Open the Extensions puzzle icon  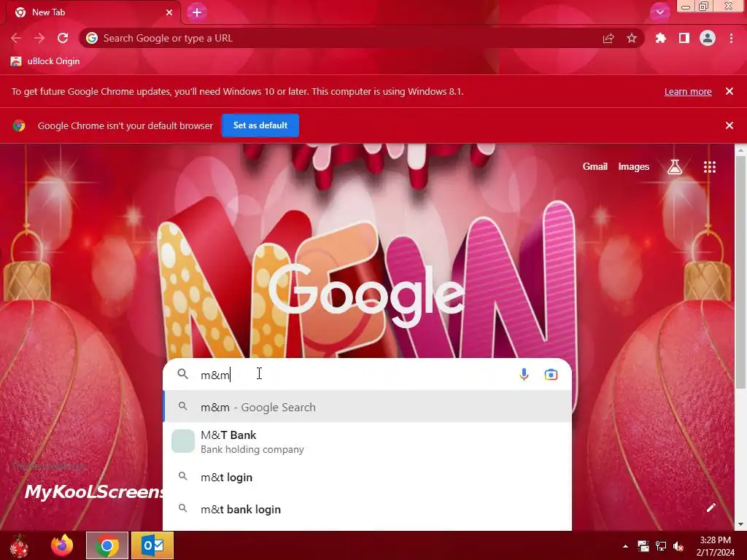(x=661, y=38)
